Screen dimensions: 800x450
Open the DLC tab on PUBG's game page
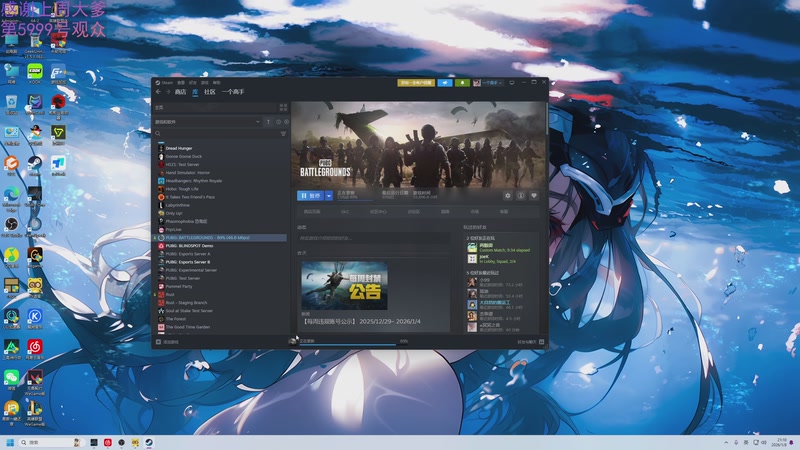(x=345, y=211)
